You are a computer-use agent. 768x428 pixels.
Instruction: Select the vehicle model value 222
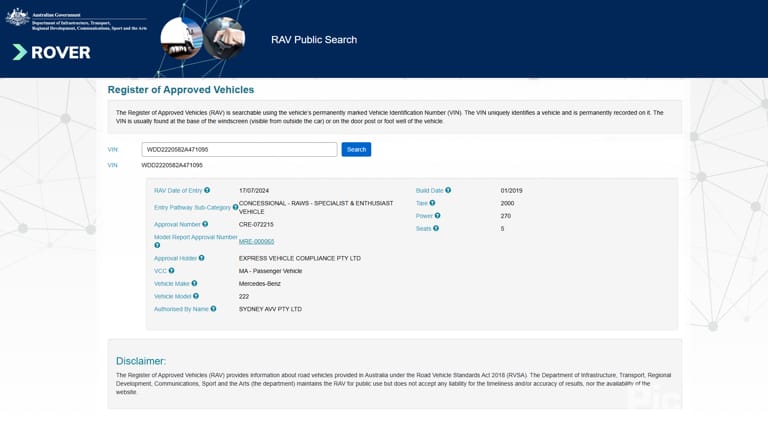pos(244,296)
